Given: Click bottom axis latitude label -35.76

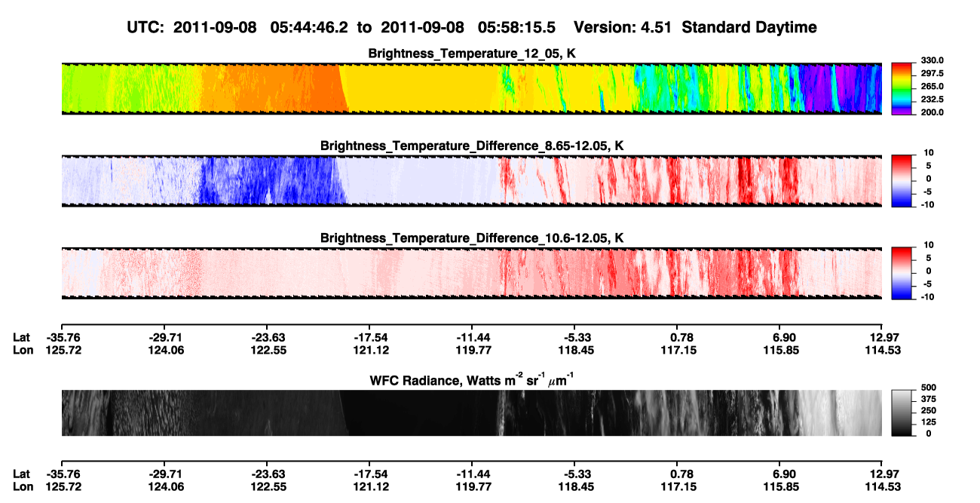Looking at the screenshot, I should point(62,474).
